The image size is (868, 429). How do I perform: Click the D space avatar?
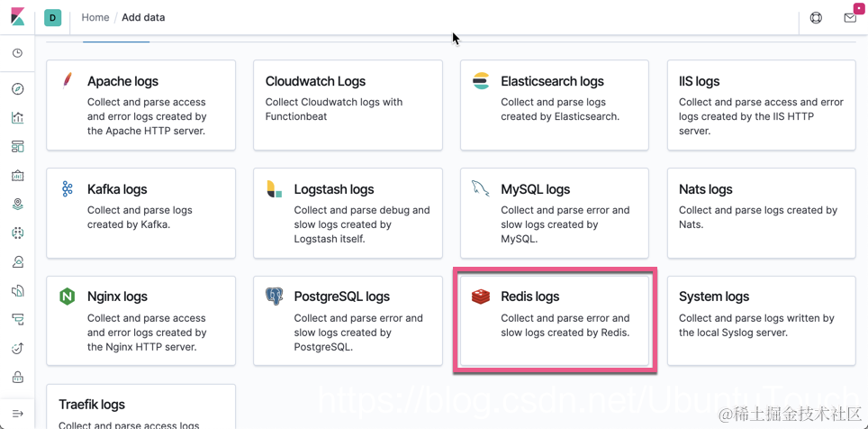point(52,18)
